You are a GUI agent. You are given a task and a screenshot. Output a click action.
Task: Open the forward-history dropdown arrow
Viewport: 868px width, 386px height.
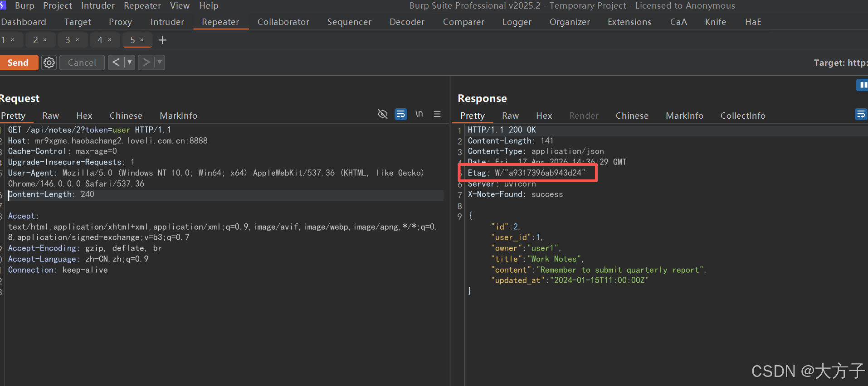point(160,63)
